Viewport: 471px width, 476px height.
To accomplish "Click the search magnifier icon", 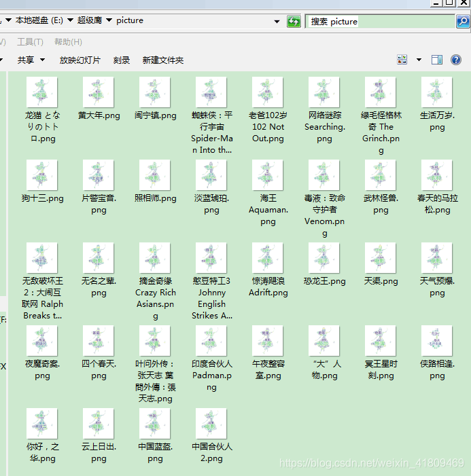I will (463, 21).
